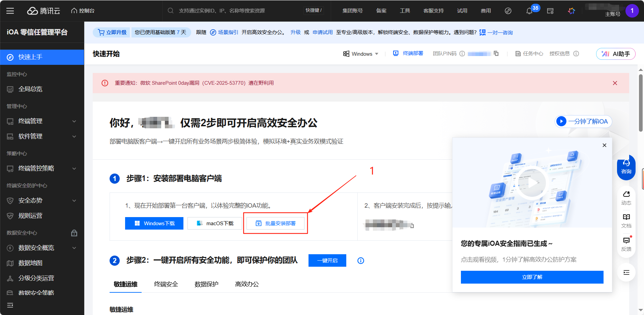
Task: Copy the 团队PIN码 with the copy icon
Action: coord(496,53)
